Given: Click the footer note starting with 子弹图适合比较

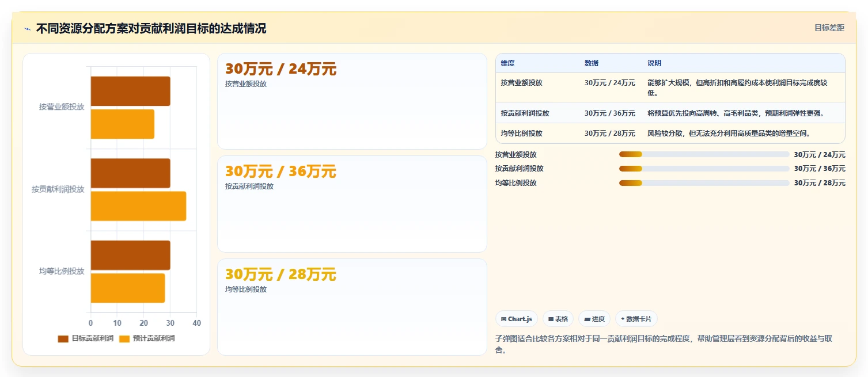Looking at the screenshot, I should tap(664, 344).
